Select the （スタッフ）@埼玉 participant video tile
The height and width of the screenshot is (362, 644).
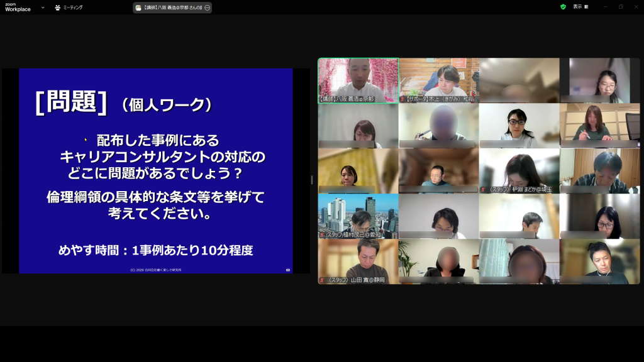coord(519,170)
